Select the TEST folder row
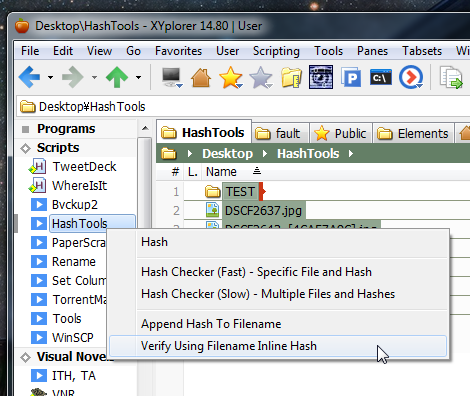The width and height of the screenshot is (470, 396). (x=240, y=192)
